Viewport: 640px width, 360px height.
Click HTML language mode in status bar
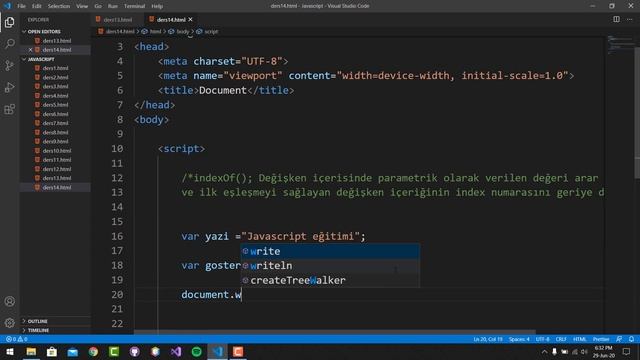[580, 339]
